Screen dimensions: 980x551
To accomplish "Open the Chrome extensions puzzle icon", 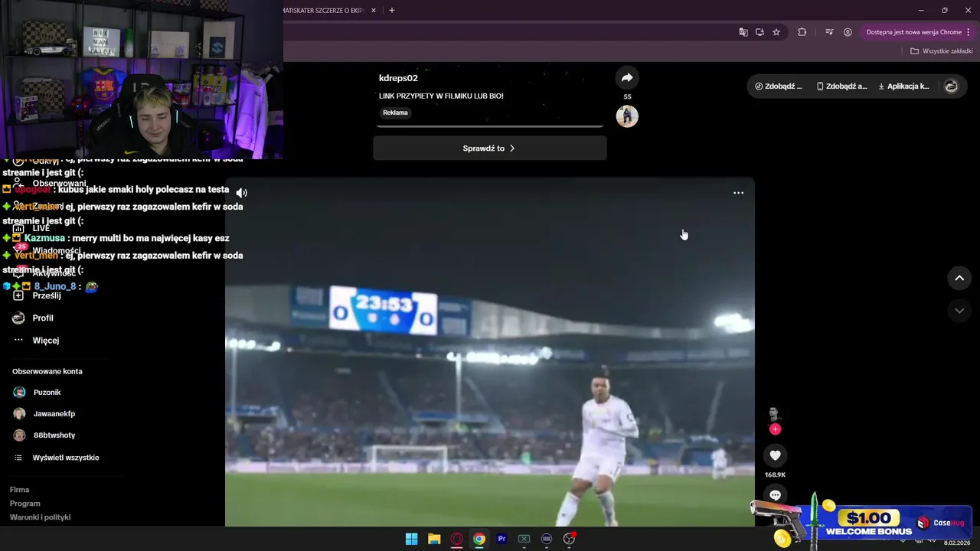I will pyautogui.click(x=802, y=32).
